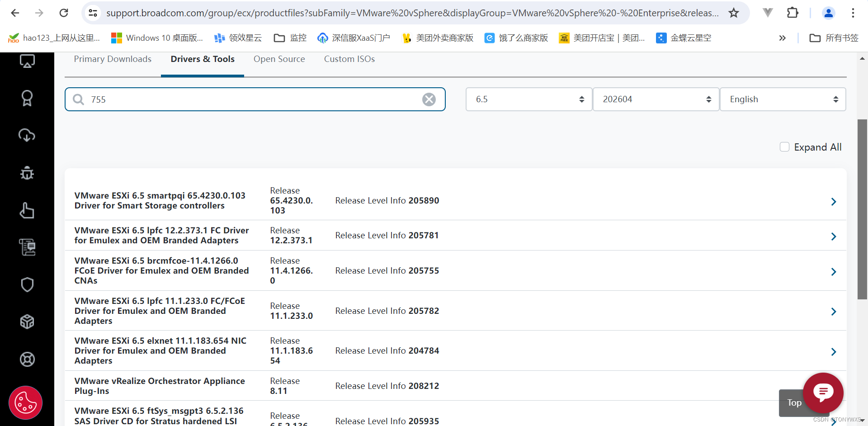The image size is (868, 426).
Task: Open the browser extensions puzzle icon
Action: [x=793, y=13]
